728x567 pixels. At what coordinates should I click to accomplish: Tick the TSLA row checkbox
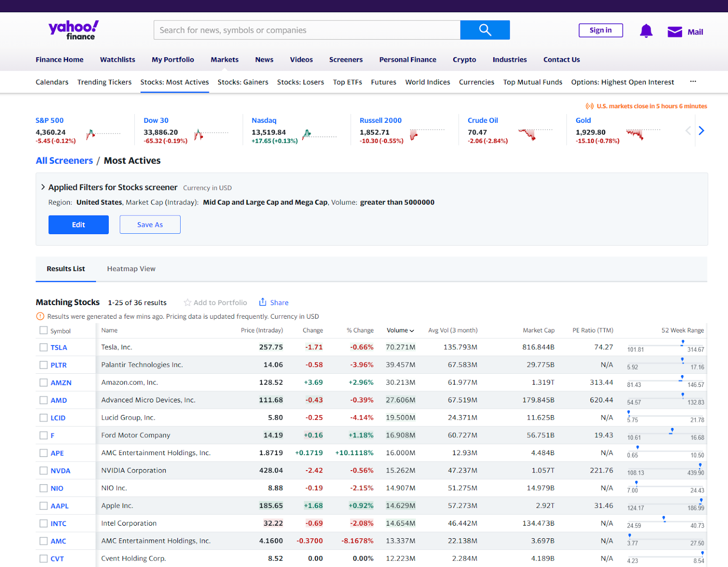point(43,347)
